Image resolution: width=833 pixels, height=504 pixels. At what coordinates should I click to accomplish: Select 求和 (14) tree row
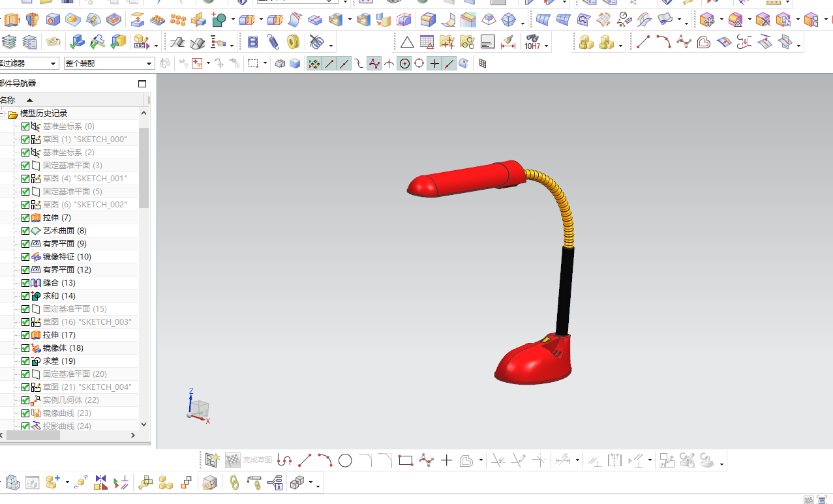point(59,296)
